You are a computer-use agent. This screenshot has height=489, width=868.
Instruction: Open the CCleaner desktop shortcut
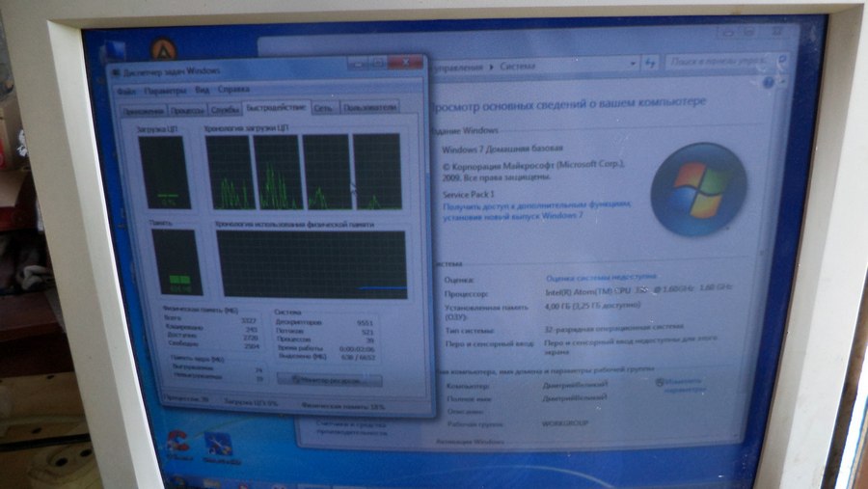pyautogui.click(x=178, y=443)
